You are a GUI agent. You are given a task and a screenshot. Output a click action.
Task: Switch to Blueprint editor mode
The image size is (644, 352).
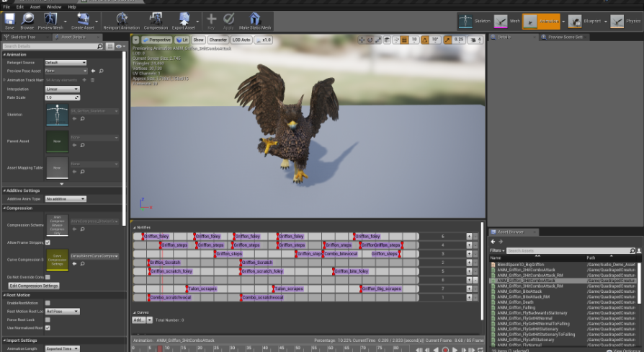click(x=584, y=21)
